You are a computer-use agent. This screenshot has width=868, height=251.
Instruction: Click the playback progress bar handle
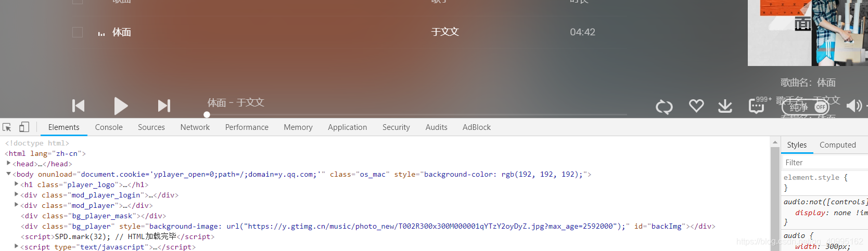pyautogui.click(x=207, y=115)
